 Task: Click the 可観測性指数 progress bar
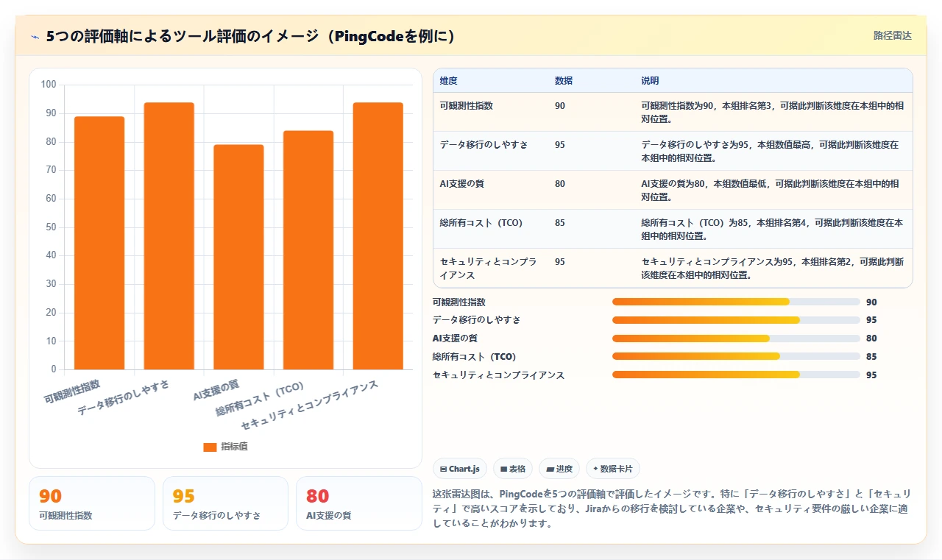coord(736,302)
